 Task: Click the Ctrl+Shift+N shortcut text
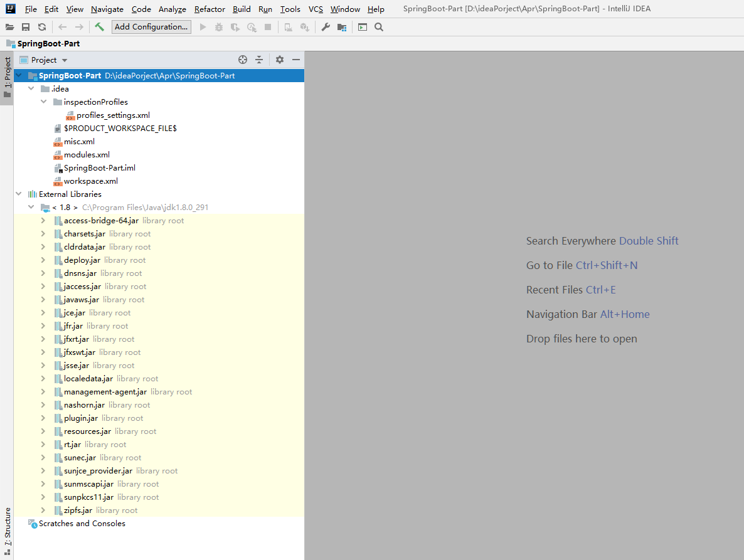pyautogui.click(x=607, y=265)
